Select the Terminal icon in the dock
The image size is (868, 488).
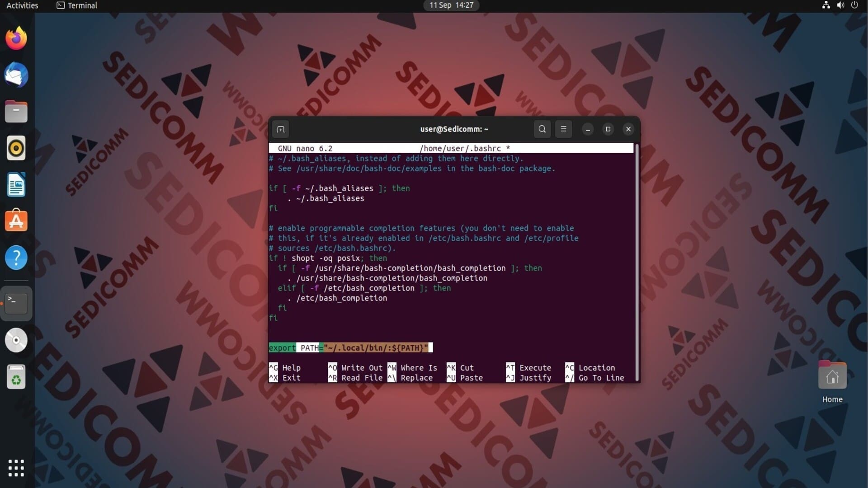(16, 303)
